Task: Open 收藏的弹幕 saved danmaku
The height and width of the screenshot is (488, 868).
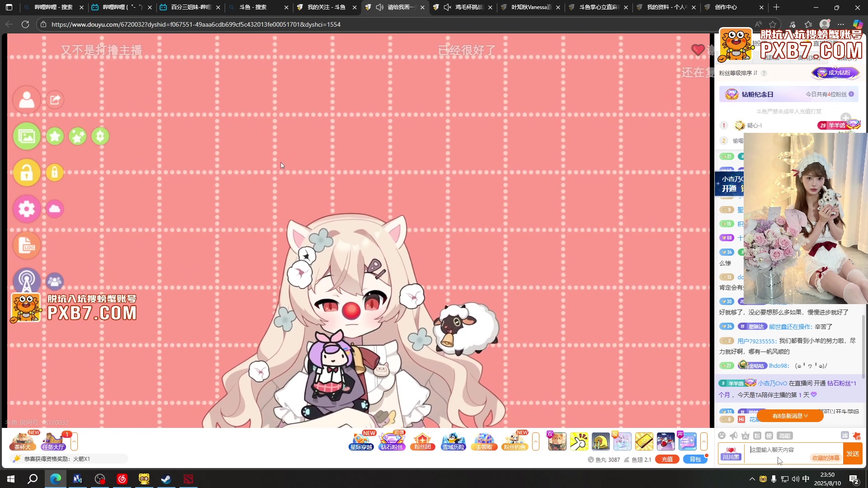Action: (x=826, y=458)
